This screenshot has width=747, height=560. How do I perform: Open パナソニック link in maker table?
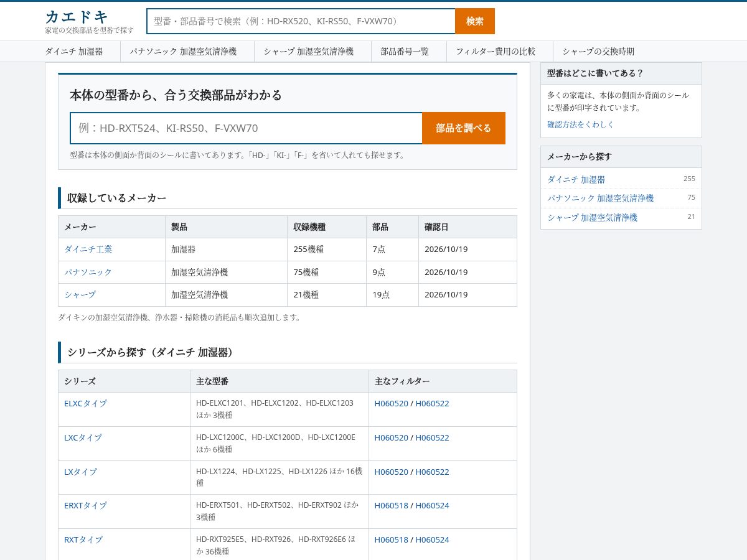click(88, 272)
